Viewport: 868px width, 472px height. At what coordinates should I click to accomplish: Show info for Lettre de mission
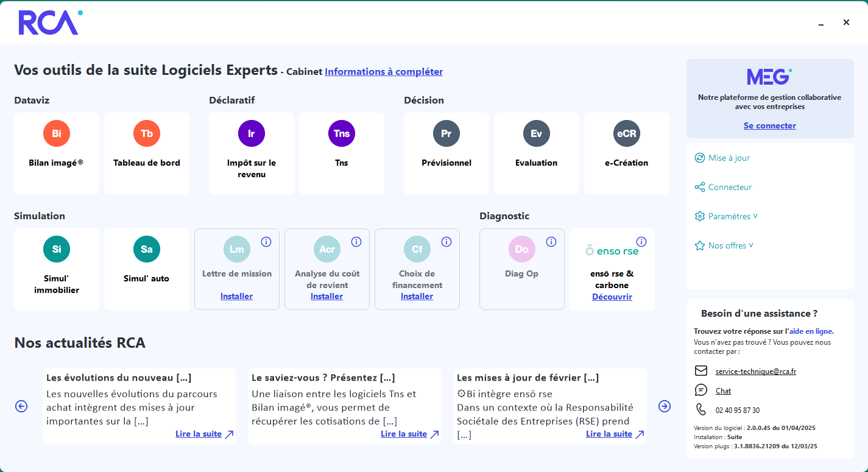[x=266, y=242]
